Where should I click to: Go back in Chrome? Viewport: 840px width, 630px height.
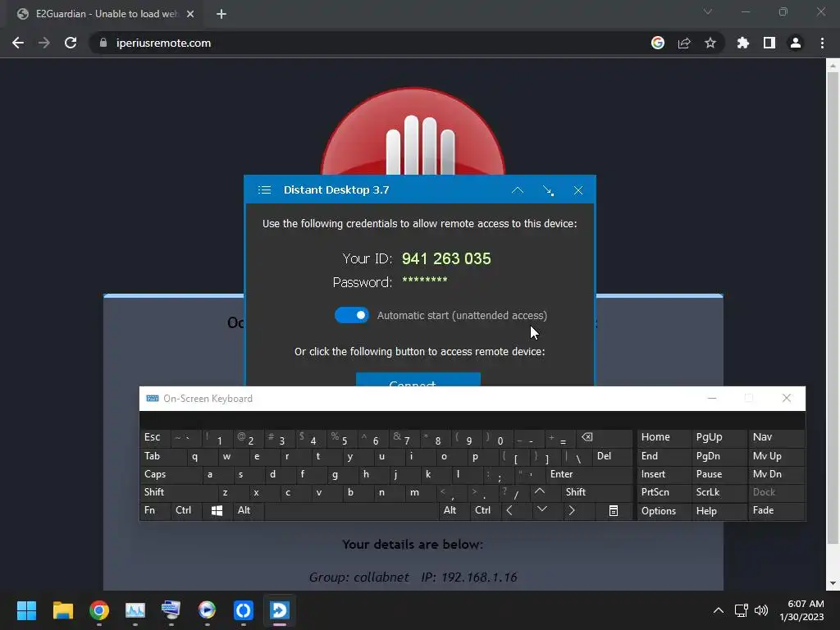pos(18,43)
